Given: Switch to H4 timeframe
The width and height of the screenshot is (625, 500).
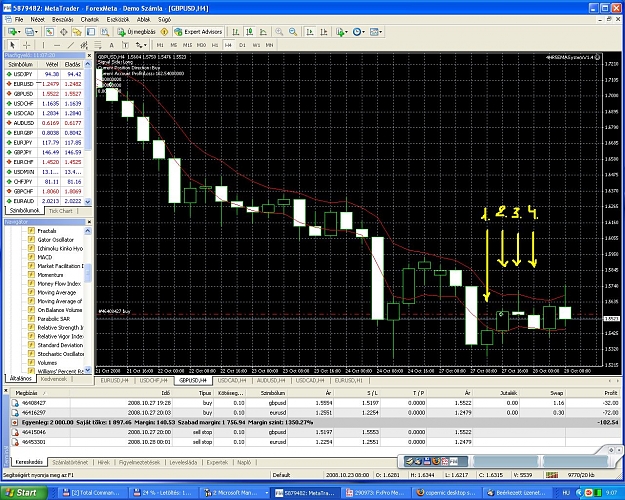Looking at the screenshot, I should coord(228,45).
